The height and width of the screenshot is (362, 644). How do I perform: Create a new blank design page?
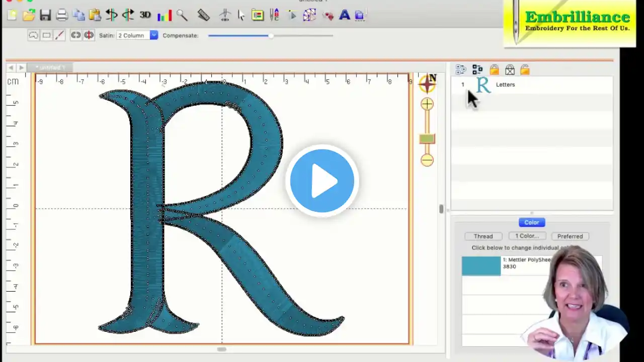(12, 15)
